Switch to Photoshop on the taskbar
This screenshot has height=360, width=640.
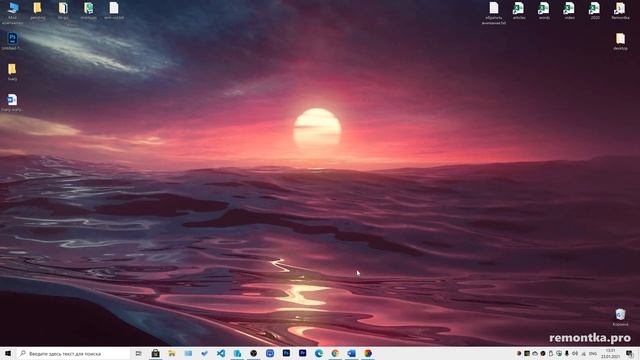(286, 353)
